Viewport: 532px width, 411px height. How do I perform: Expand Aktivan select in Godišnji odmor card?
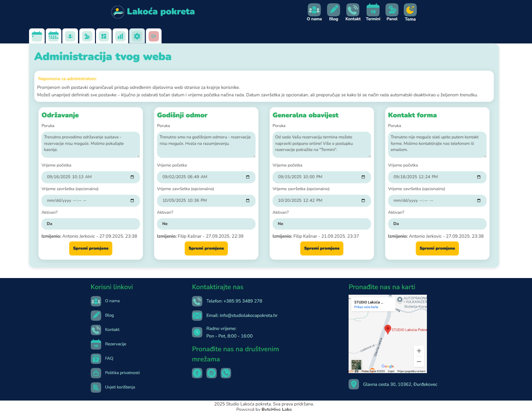pos(206,224)
